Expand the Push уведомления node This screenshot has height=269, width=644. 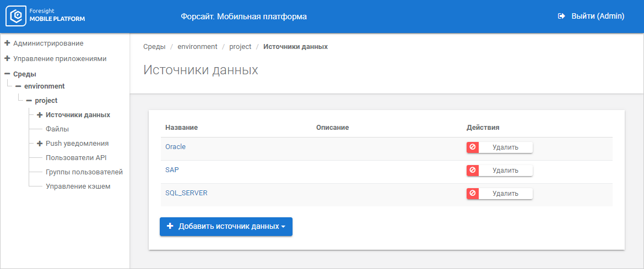40,144
